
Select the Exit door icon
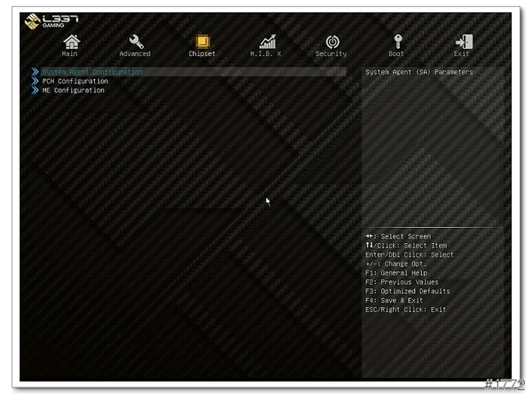pyautogui.click(x=464, y=42)
